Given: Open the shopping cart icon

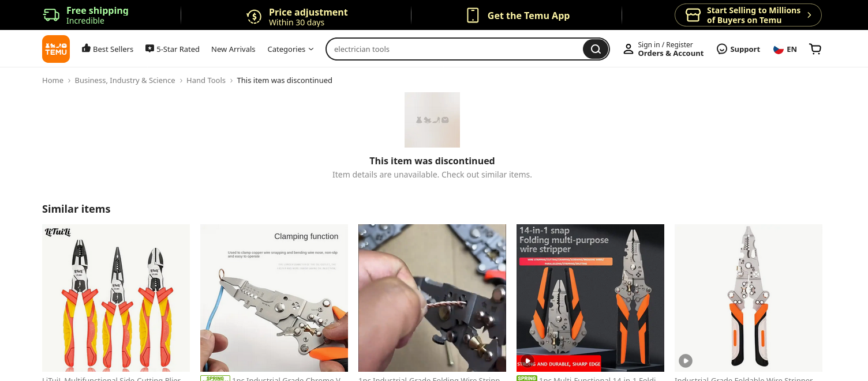Looking at the screenshot, I should pos(815,49).
